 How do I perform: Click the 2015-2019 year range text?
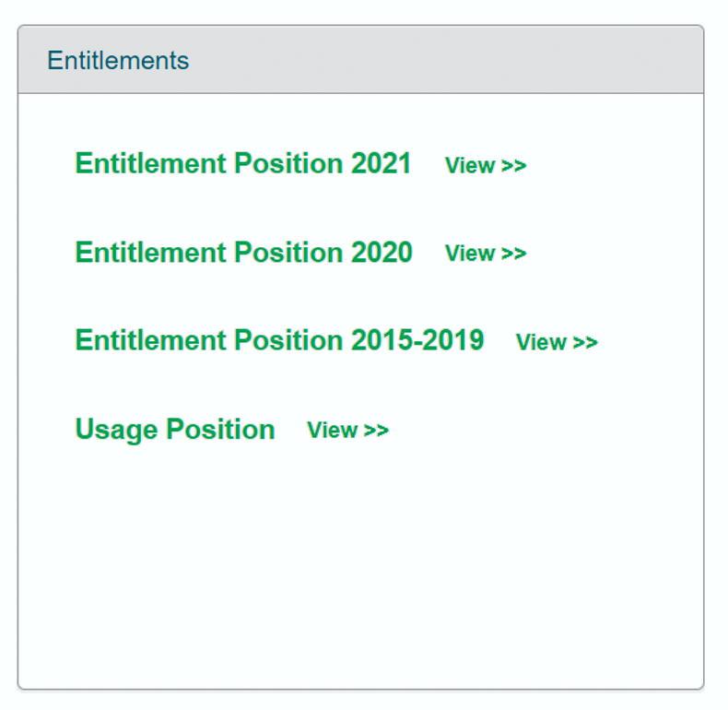pos(417,340)
